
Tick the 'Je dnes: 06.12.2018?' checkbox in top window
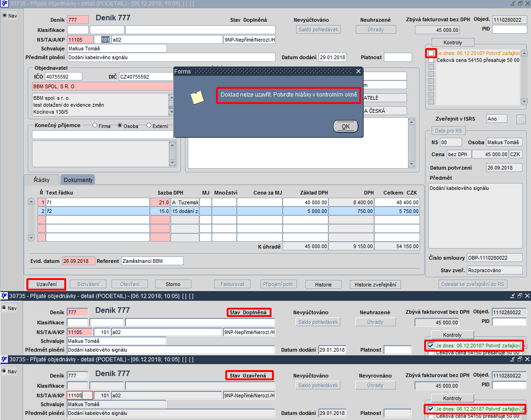431,53
